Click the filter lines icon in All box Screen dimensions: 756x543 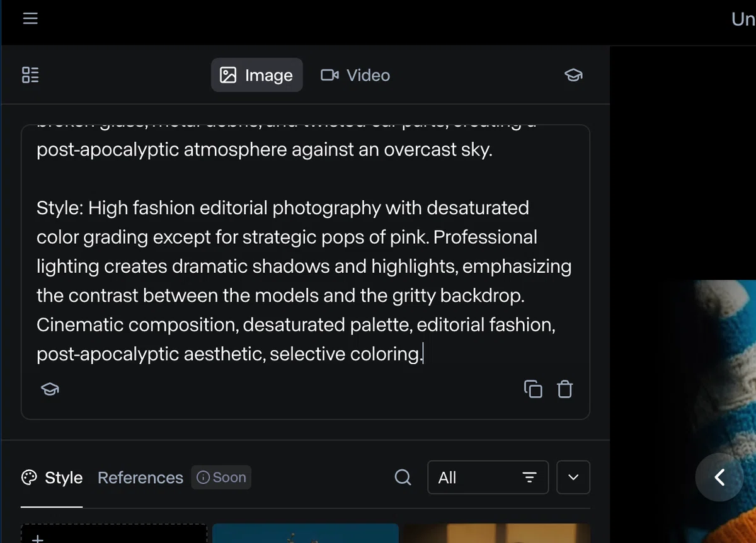530,477
